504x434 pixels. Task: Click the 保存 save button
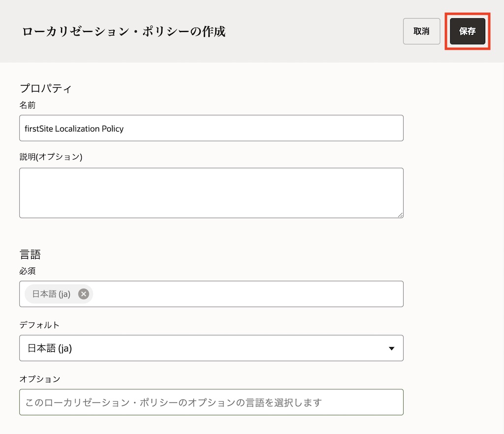(468, 32)
